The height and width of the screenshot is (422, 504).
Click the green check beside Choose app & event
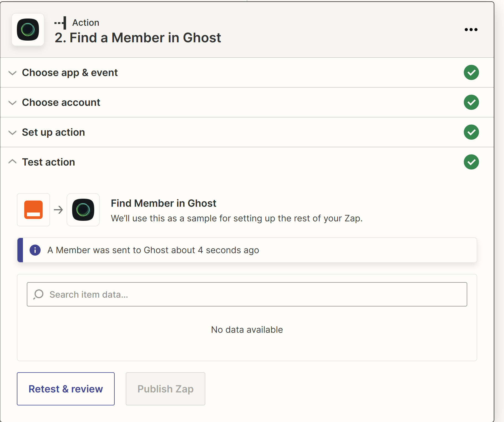point(471,72)
